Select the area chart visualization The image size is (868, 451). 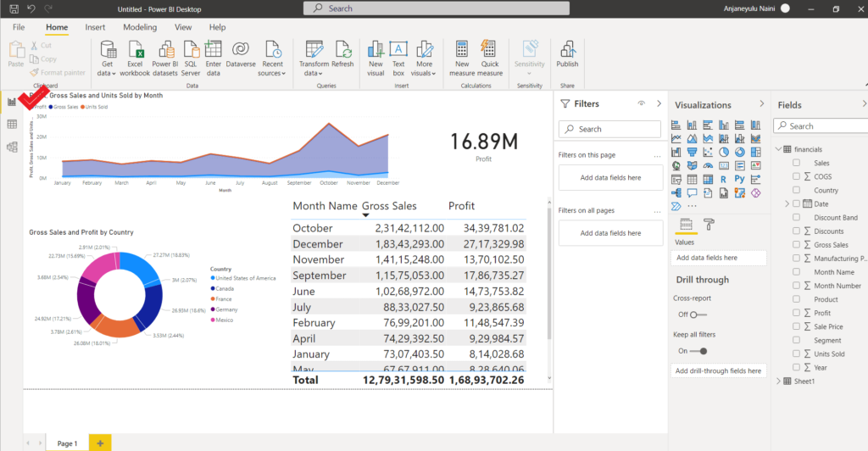692,138
